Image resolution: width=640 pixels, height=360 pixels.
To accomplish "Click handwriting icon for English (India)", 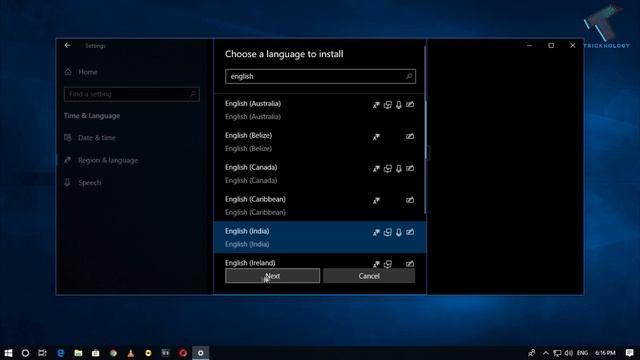I will (x=410, y=232).
